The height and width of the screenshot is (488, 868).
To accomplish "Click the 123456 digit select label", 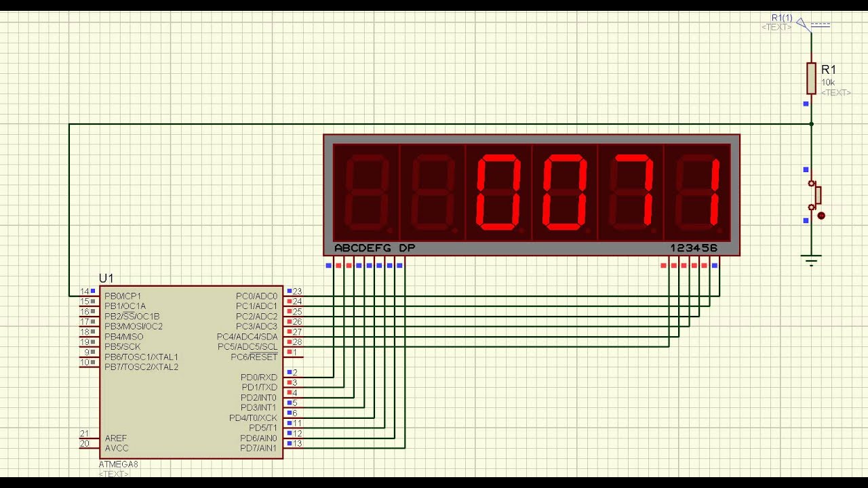I will [x=694, y=248].
